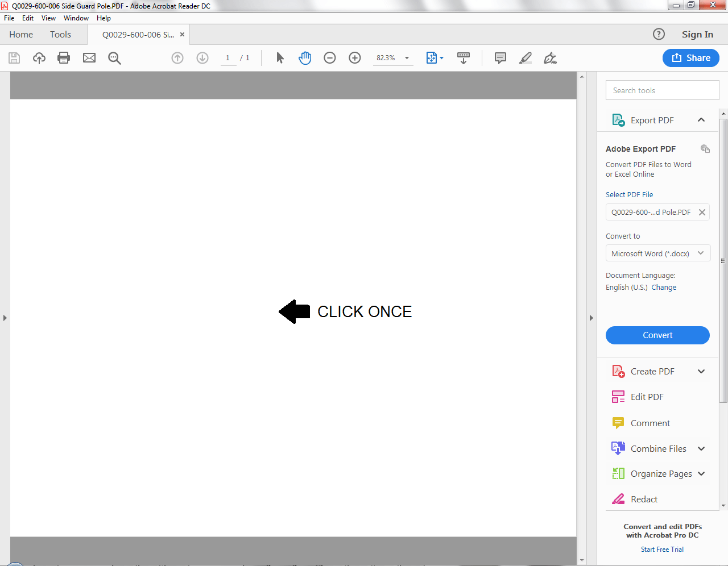This screenshot has width=728, height=566.
Task: Click the Search tools field
Action: tap(662, 90)
